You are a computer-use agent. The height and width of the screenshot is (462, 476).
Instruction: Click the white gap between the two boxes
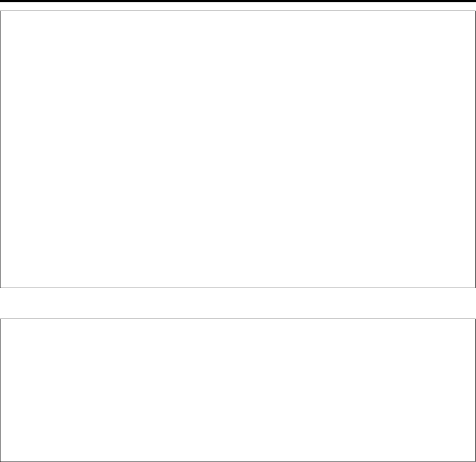(x=238, y=303)
